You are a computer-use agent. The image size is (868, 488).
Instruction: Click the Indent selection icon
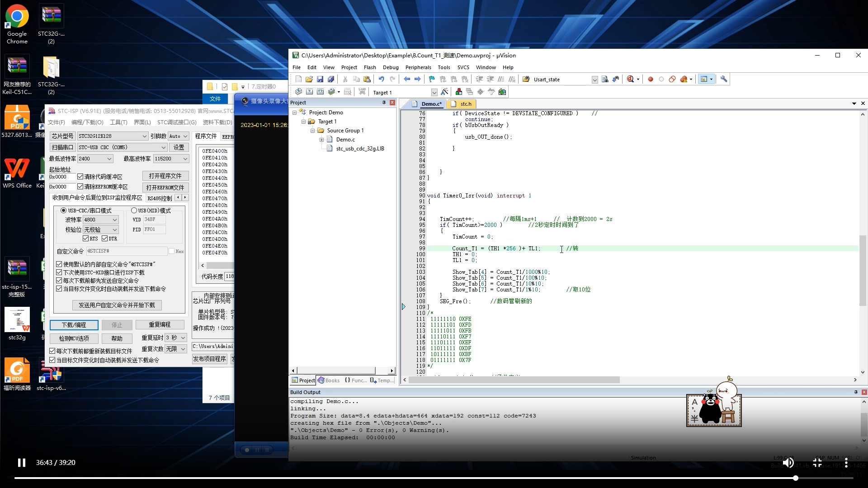pyautogui.click(x=479, y=79)
